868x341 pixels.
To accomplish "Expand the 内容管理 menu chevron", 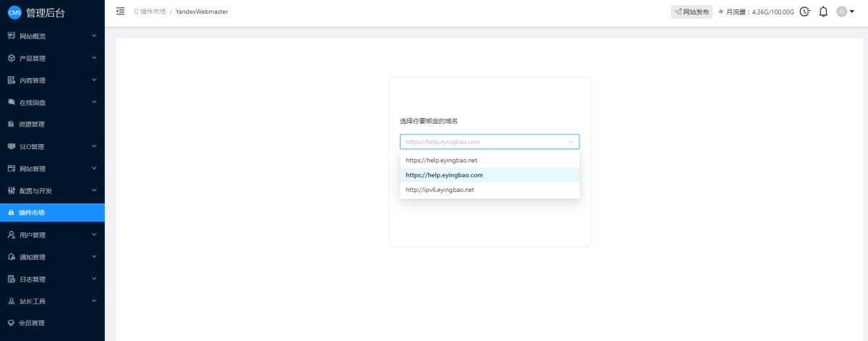I will (94, 80).
